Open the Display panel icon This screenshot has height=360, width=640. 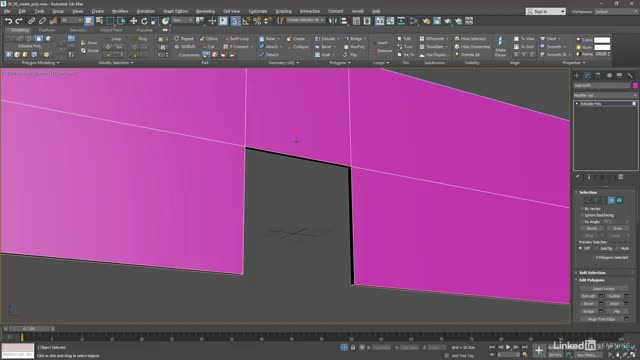coord(620,76)
